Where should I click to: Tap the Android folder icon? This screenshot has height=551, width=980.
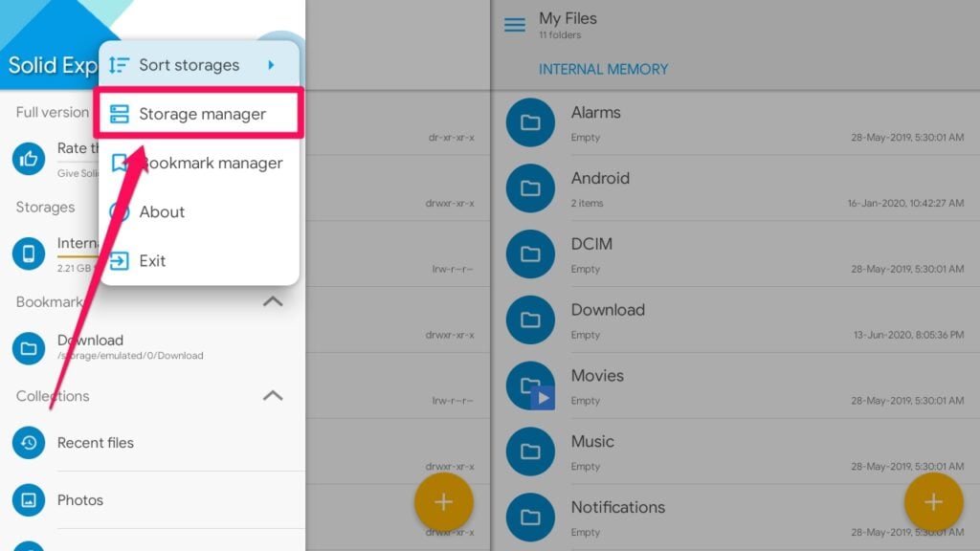tap(530, 188)
